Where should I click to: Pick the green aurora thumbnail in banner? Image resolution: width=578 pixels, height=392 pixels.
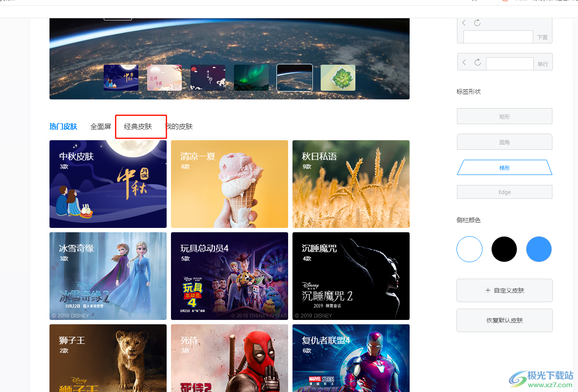click(251, 78)
